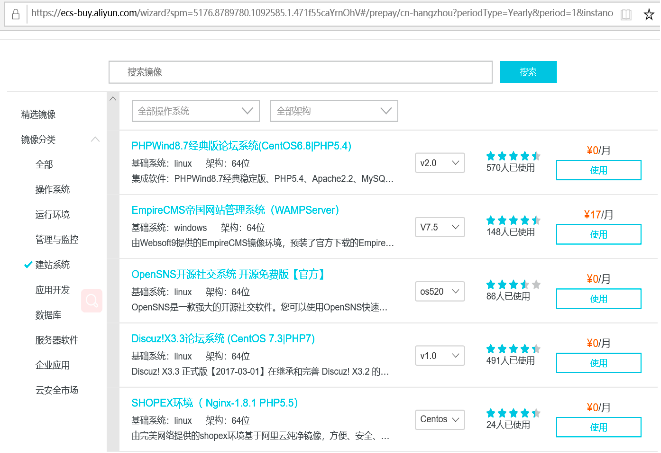Screen dimensions: 661x453
Task: Open the OpenSNS开源社交系统 link
Action: coord(228,274)
